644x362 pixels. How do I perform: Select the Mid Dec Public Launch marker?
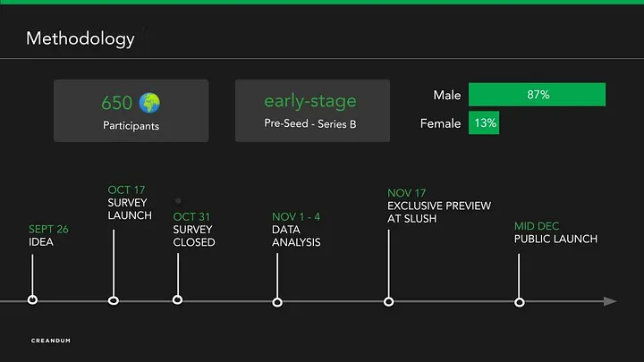click(519, 302)
